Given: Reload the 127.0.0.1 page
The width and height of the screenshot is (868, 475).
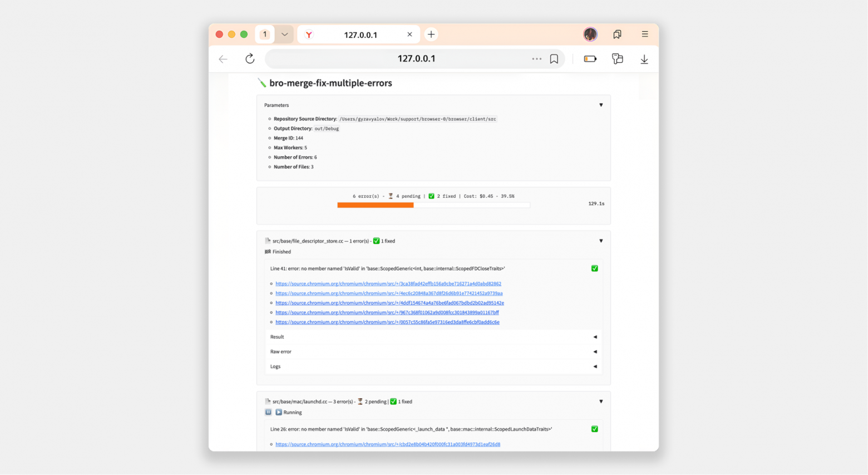Looking at the screenshot, I should click(x=250, y=58).
